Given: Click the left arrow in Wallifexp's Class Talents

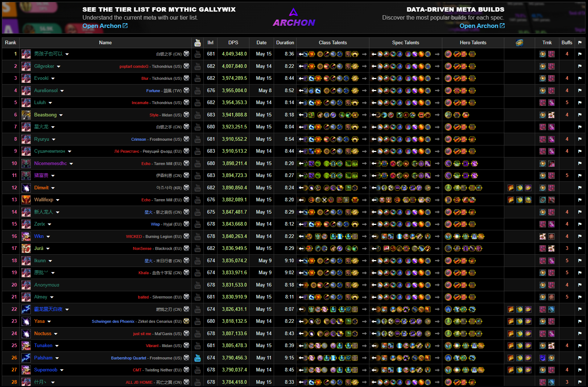Looking at the screenshot, I should pyautogui.click(x=302, y=200).
